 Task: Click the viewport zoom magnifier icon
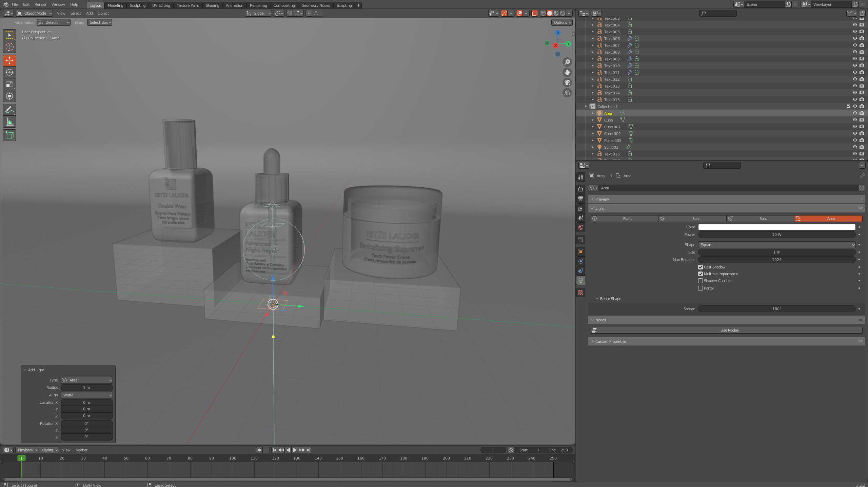567,62
